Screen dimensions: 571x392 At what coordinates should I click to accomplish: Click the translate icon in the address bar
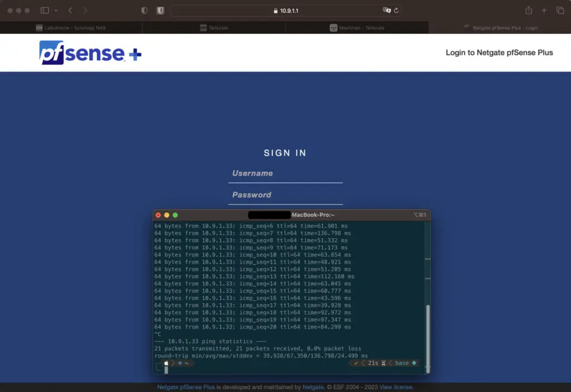point(386,10)
